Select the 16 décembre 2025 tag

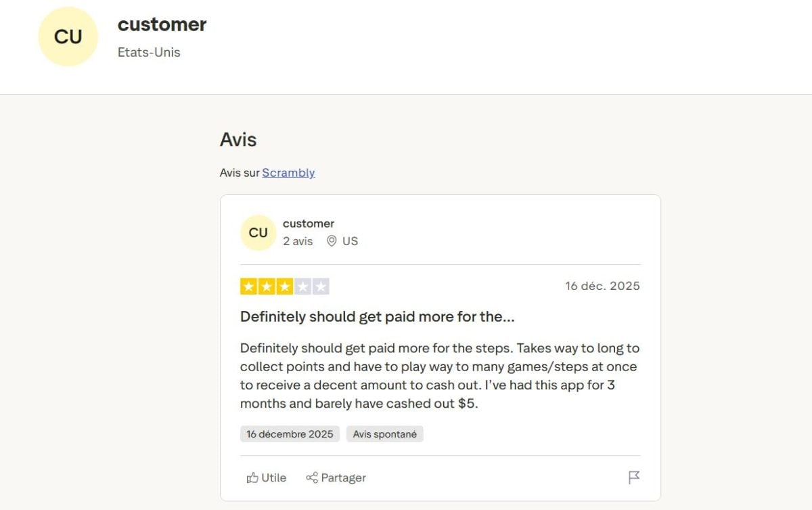tap(290, 433)
